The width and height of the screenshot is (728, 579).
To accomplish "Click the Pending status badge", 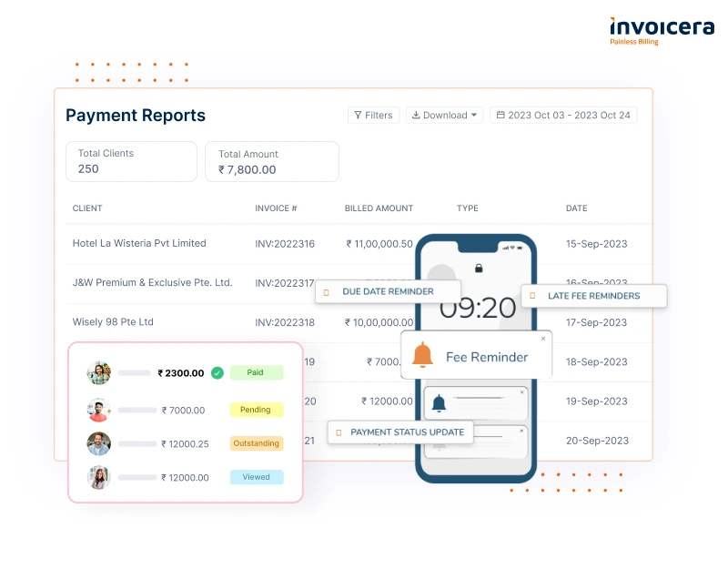I will (257, 410).
